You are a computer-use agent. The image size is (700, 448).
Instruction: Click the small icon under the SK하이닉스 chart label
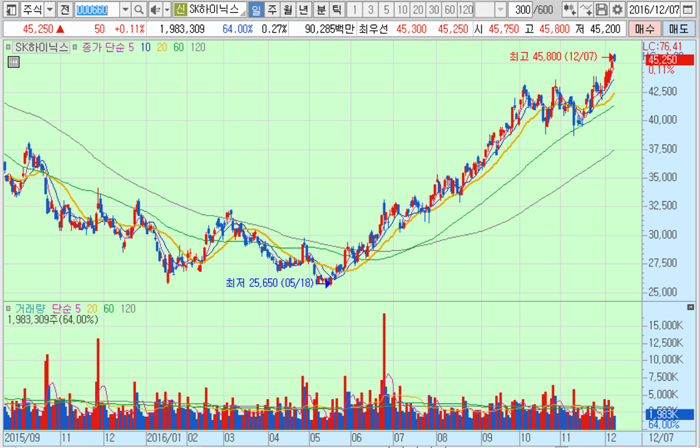[x=13, y=62]
